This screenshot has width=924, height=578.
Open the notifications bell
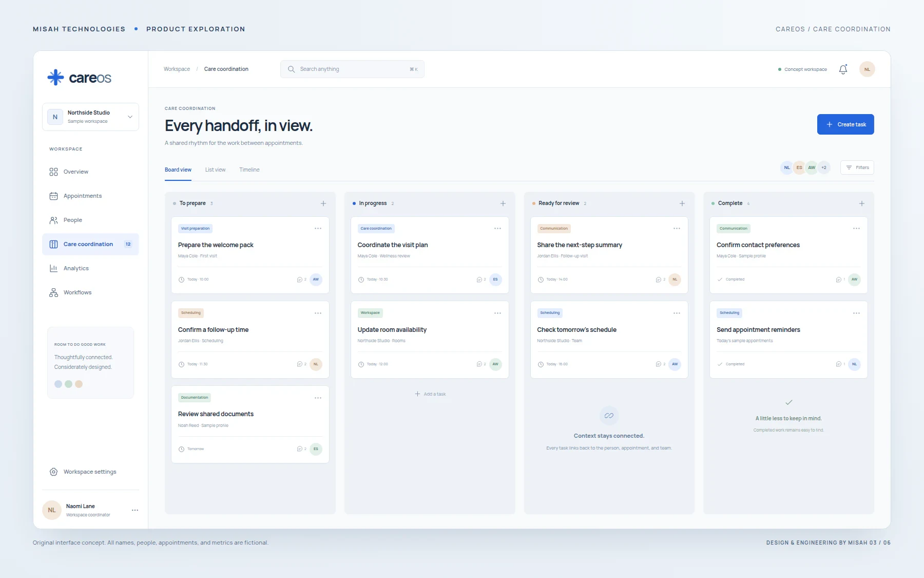coord(843,69)
